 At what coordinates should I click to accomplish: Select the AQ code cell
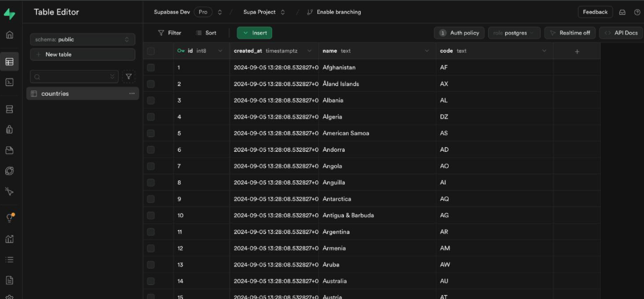495,199
